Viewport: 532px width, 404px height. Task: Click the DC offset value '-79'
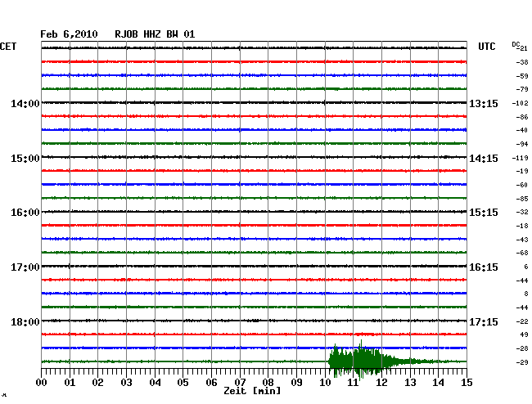tap(522, 89)
